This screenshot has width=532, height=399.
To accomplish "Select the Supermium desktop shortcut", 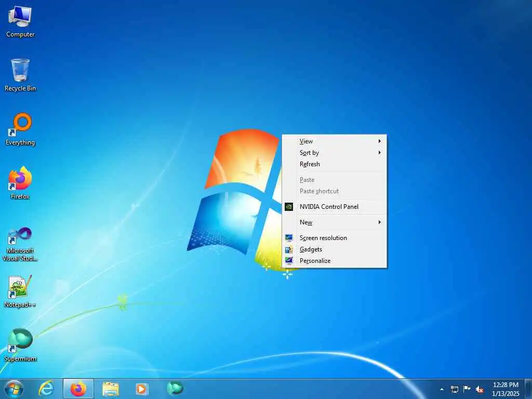I will point(20,345).
